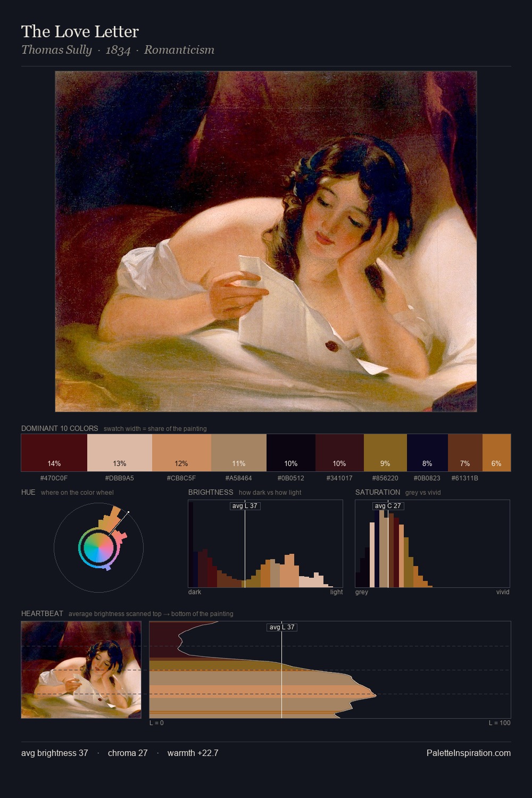Click the hex code '#856220' text
Screen dimensions: 532x798
click(x=385, y=478)
